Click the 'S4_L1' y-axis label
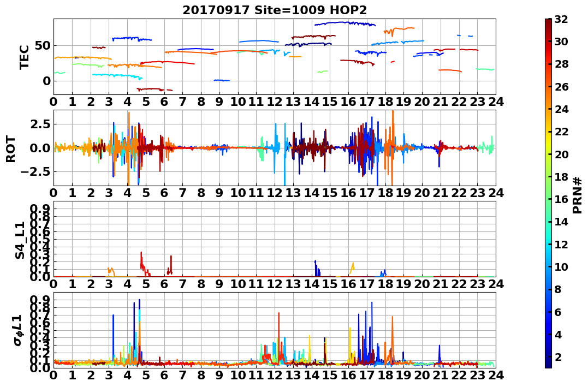Screen dimensions: 588x387 coord(20,240)
